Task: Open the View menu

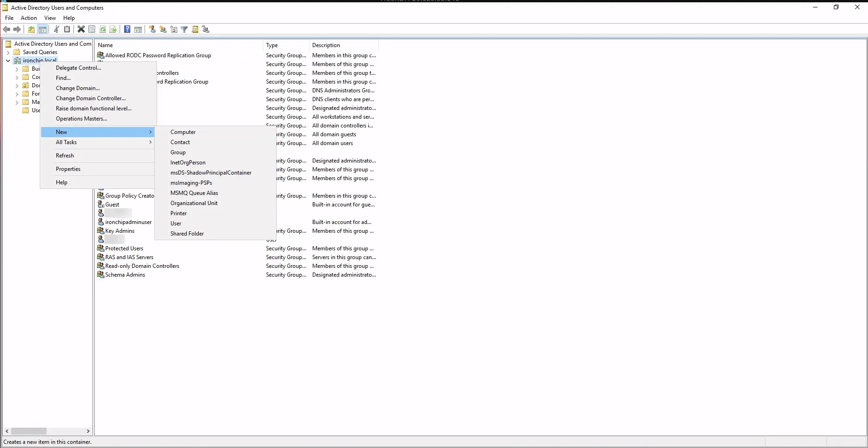Action: (x=50, y=18)
